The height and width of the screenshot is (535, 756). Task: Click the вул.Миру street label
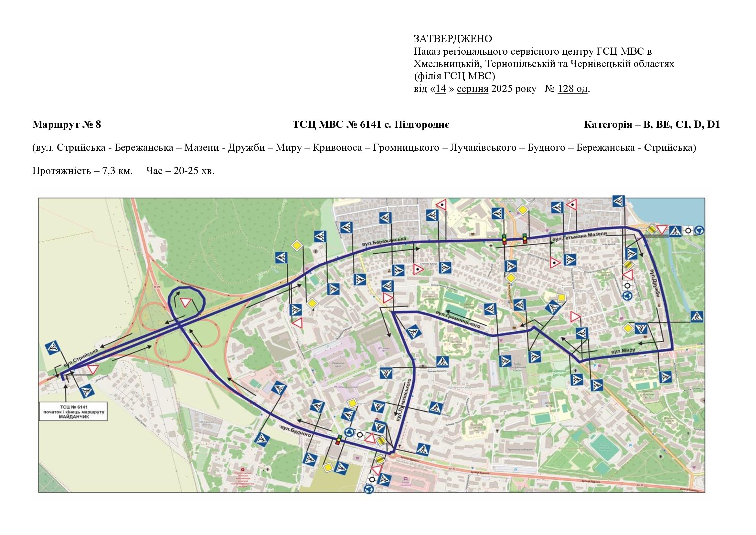623,351
